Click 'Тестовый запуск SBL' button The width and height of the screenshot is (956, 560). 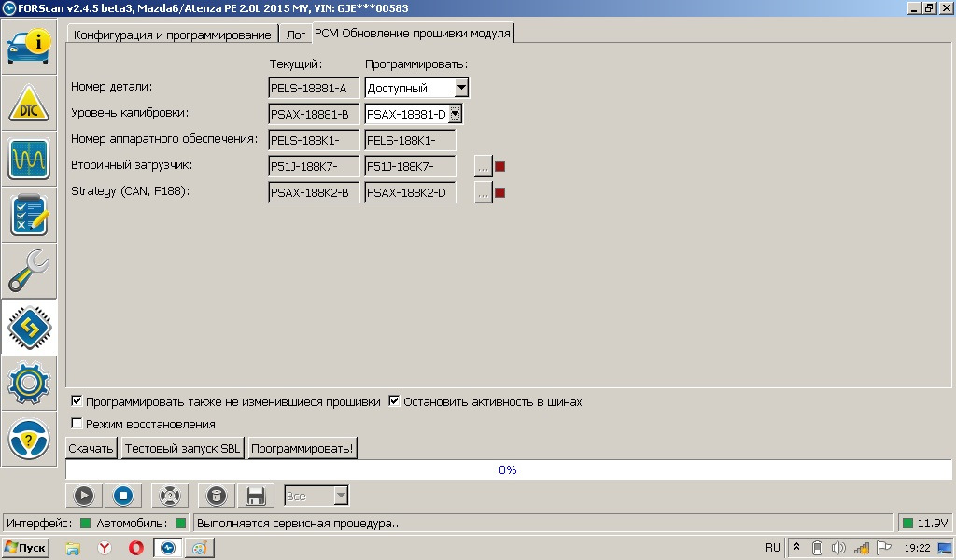click(182, 449)
